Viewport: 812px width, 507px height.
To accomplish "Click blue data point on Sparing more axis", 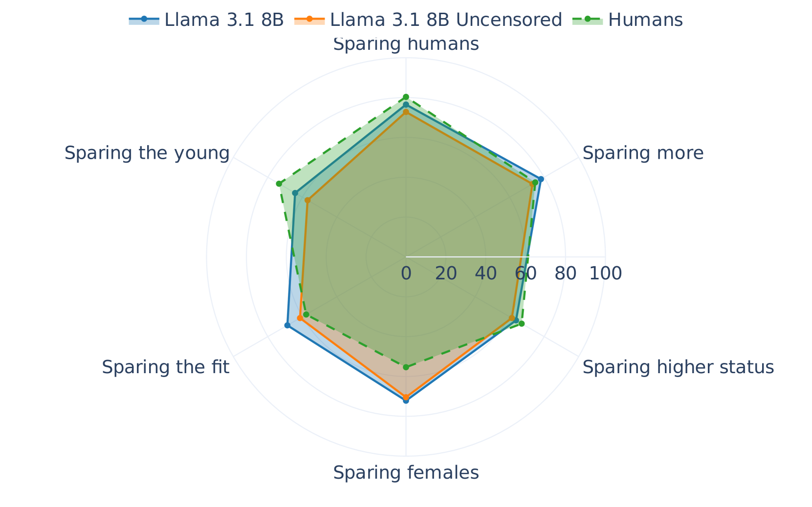I will (x=541, y=179).
